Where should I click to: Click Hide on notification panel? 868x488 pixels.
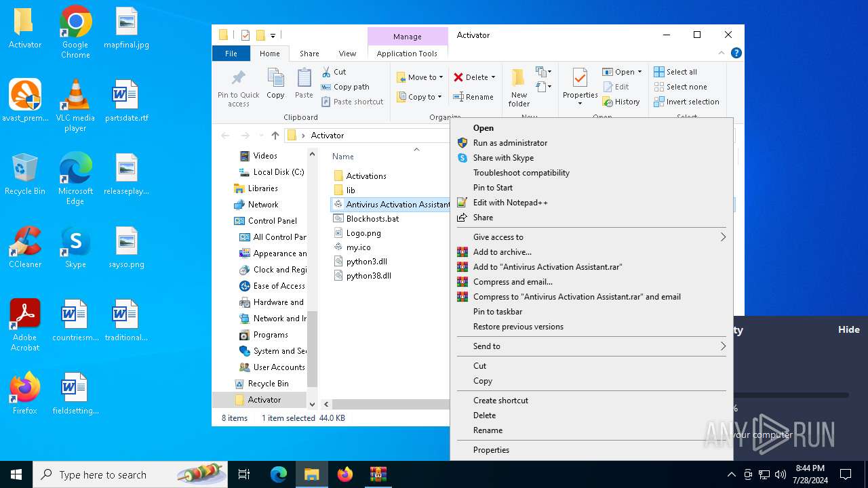click(848, 329)
